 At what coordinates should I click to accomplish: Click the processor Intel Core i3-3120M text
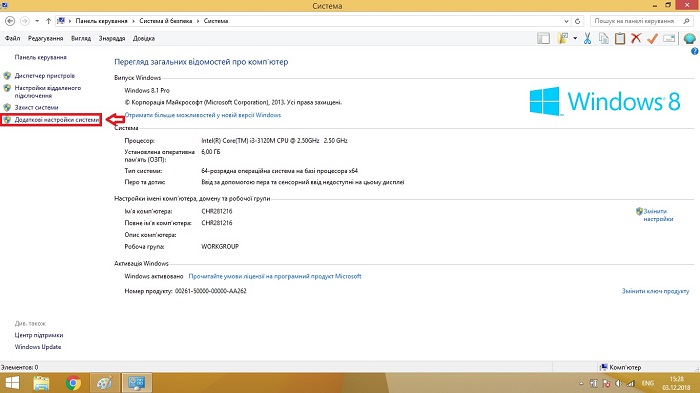[274, 141]
